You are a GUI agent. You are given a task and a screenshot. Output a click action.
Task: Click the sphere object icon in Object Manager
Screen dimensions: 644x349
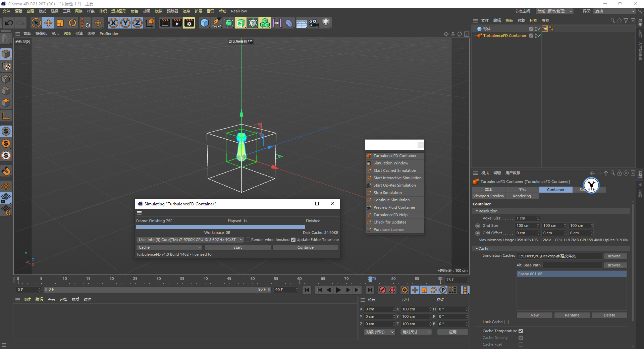(479, 29)
